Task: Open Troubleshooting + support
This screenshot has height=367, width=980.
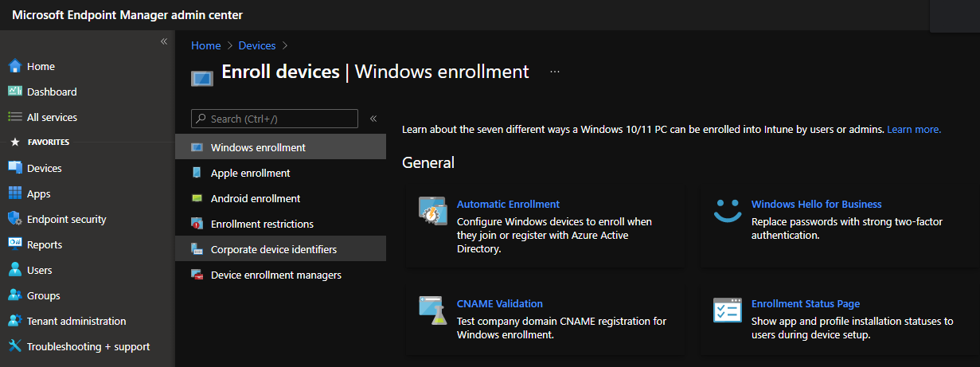Action: [88, 346]
